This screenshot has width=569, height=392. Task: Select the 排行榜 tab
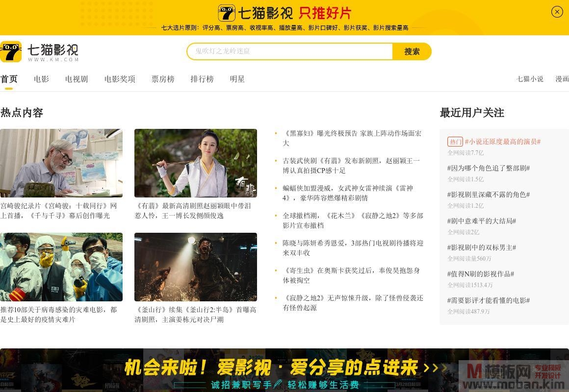(202, 79)
